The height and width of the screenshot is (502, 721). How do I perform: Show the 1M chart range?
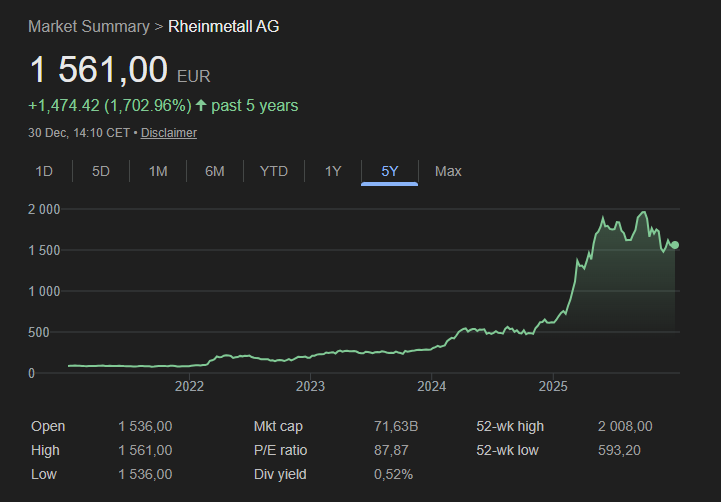(x=158, y=171)
